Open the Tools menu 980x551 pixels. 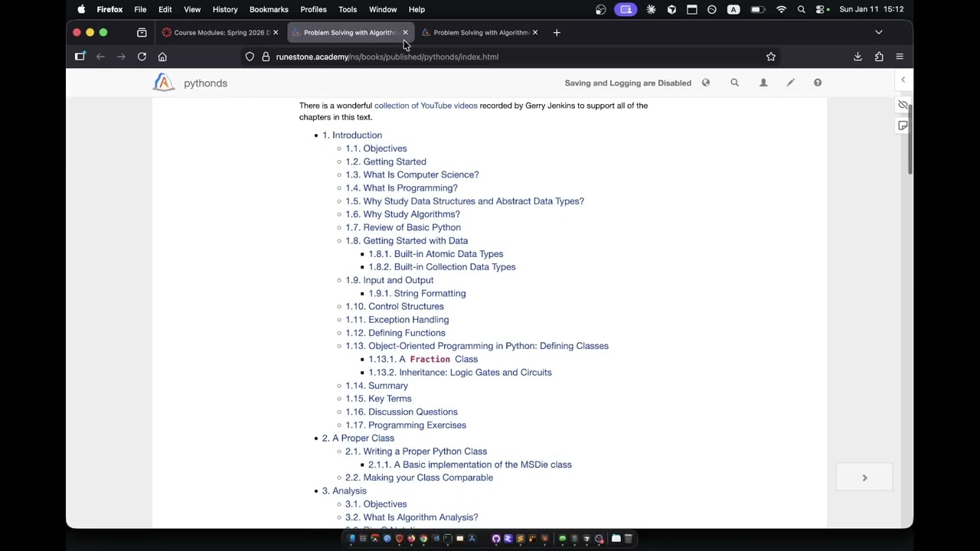[x=348, y=9]
